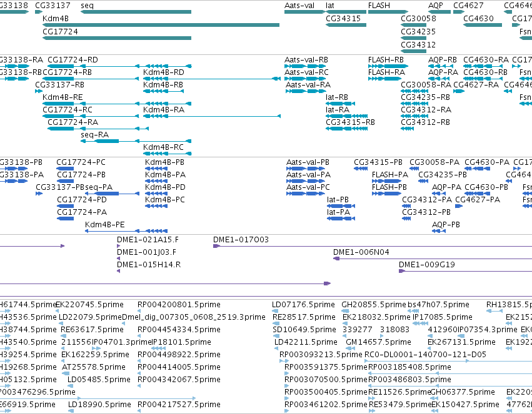This screenshot has width=532, height=414.
Task: Select the CG34235 gene feature
Action: (414, 38)
